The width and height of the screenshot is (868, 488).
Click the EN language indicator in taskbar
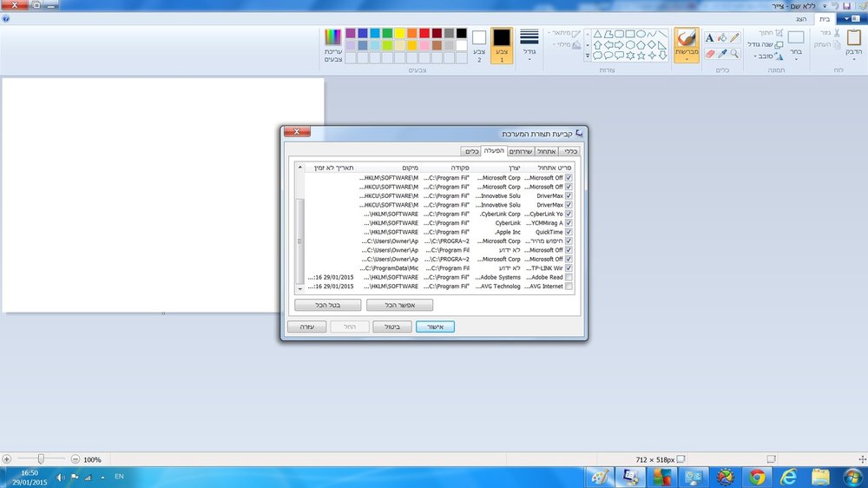click(x=119, y=477)
